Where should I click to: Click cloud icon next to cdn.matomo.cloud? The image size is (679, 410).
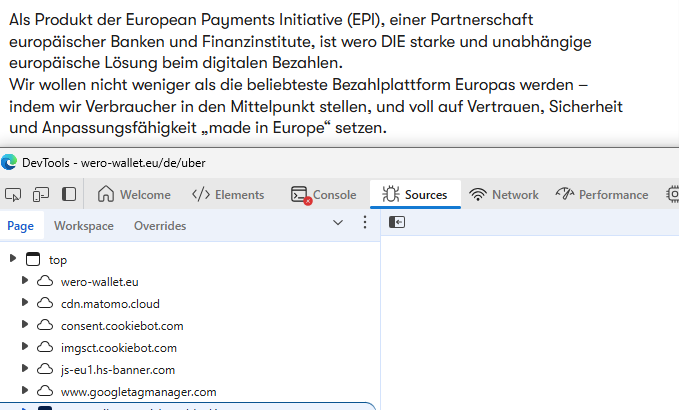45,303
